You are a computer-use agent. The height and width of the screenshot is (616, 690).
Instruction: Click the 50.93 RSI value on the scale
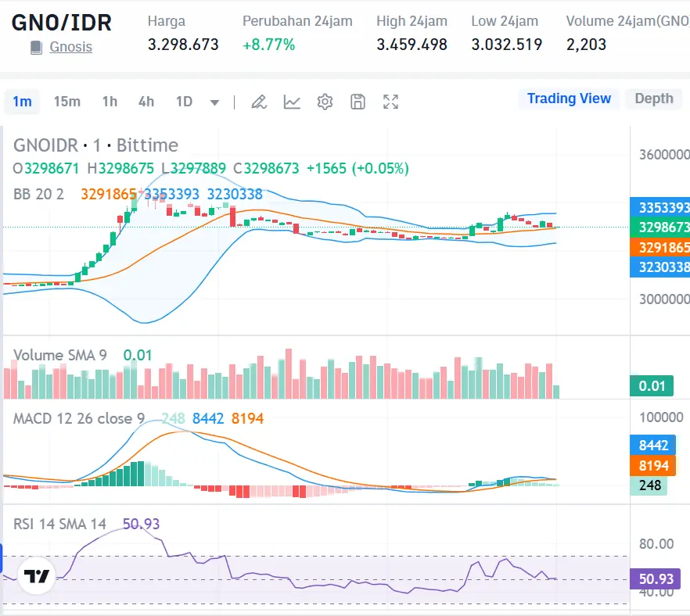point(657,578)
